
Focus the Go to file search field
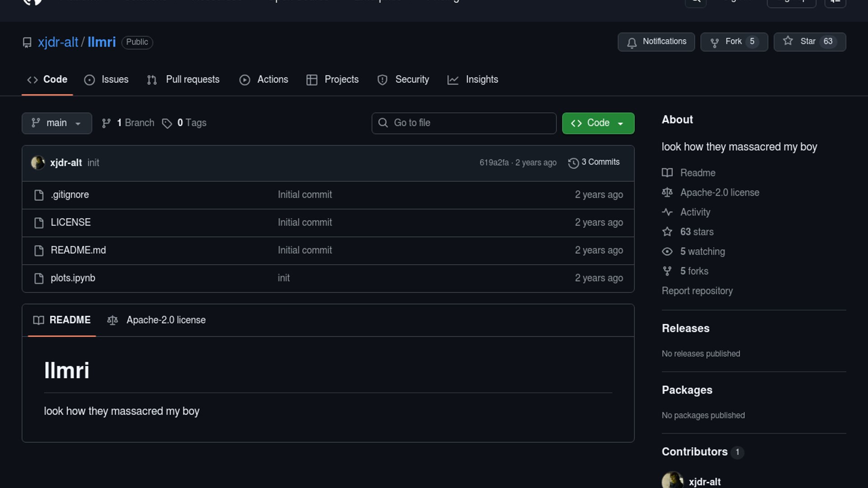click(x=464, y=123)
